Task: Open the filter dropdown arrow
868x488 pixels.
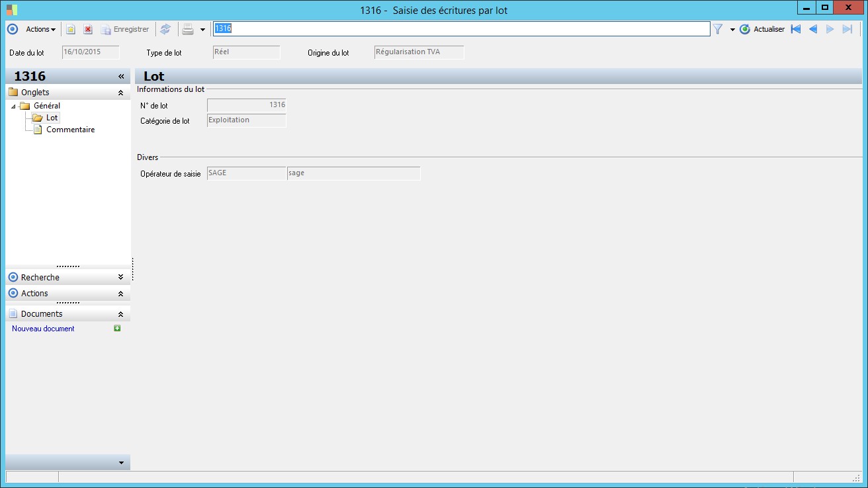Action: [732, 30]
